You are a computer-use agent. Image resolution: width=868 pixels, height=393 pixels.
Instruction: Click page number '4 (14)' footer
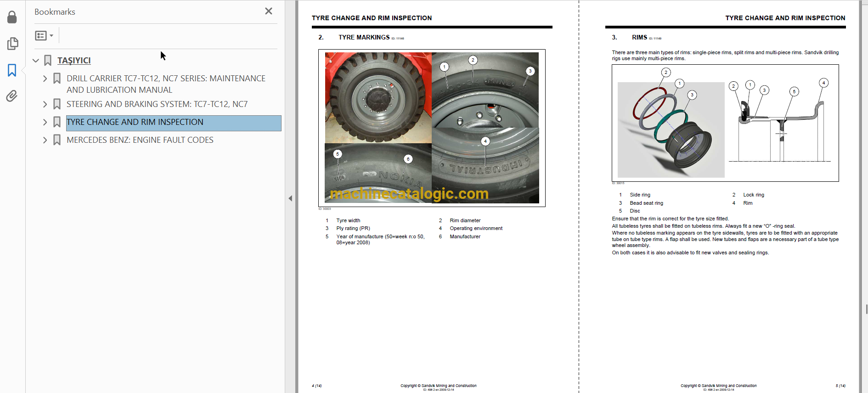[x=317, y=386]
